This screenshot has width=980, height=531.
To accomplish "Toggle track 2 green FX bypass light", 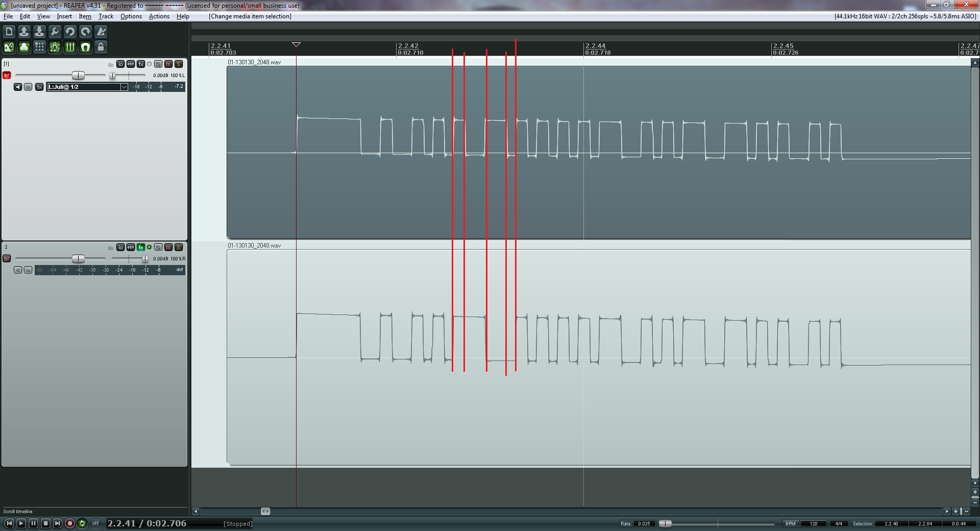I will click(x=149, y=248).
